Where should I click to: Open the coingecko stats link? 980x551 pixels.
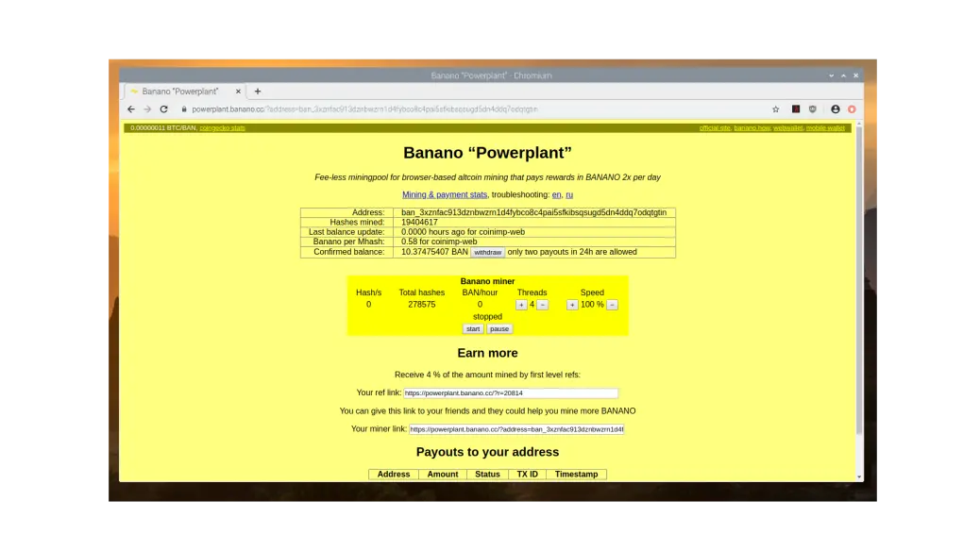(x=223, y=128)
